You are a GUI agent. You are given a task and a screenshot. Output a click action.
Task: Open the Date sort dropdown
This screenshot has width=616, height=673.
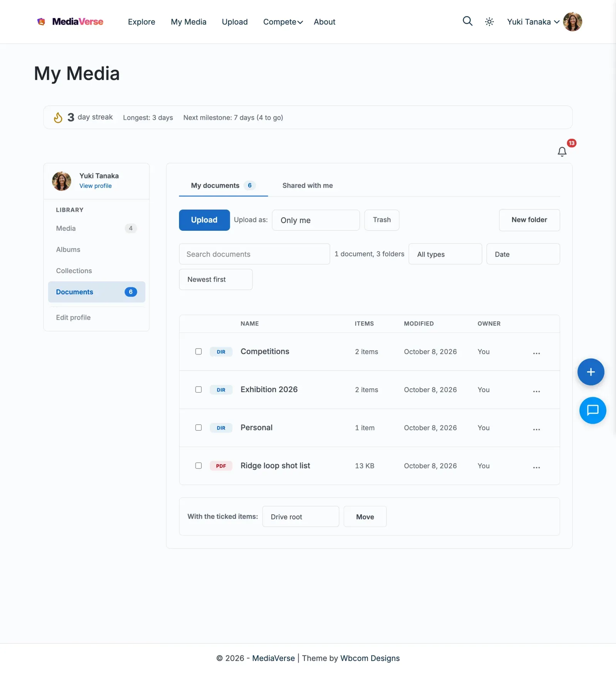pos(523,254)
